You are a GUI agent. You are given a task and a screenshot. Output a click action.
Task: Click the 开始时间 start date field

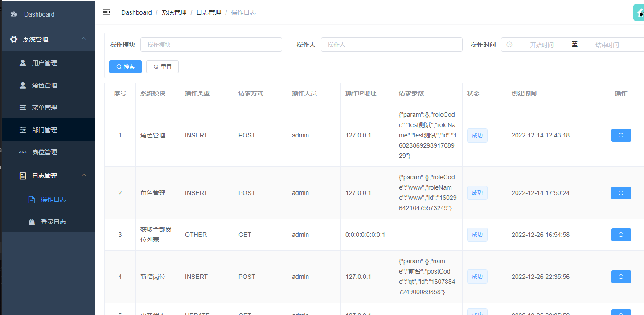tap(541, 45)
